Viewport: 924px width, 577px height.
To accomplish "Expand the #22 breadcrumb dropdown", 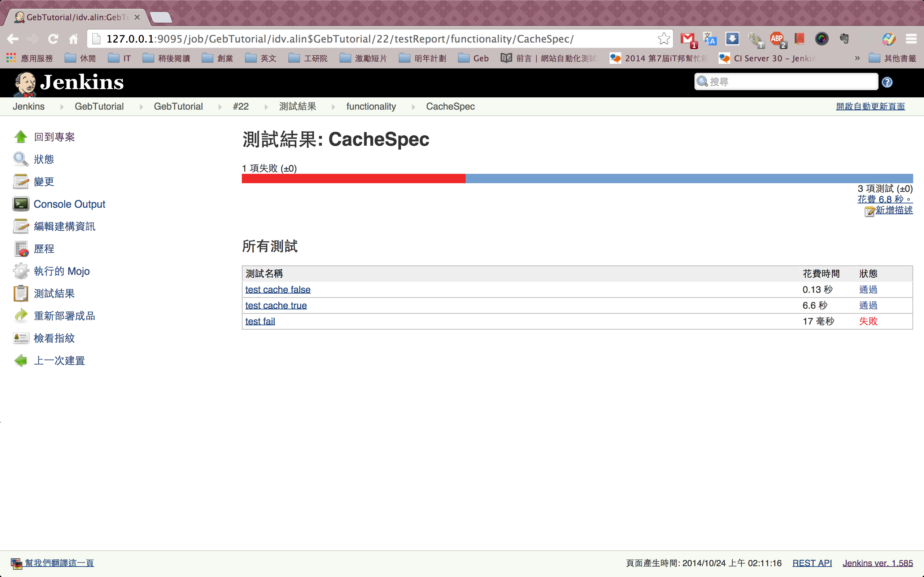I will 265,107.
